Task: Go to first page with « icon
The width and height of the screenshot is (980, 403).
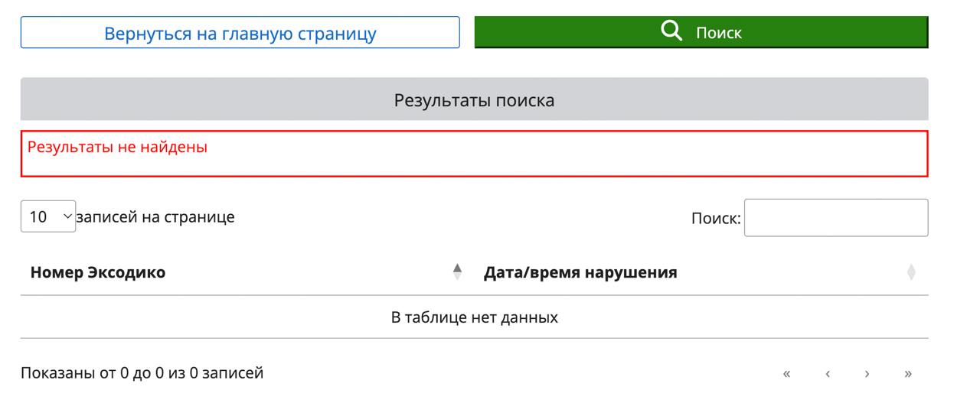Action: [x=786, y=374]
